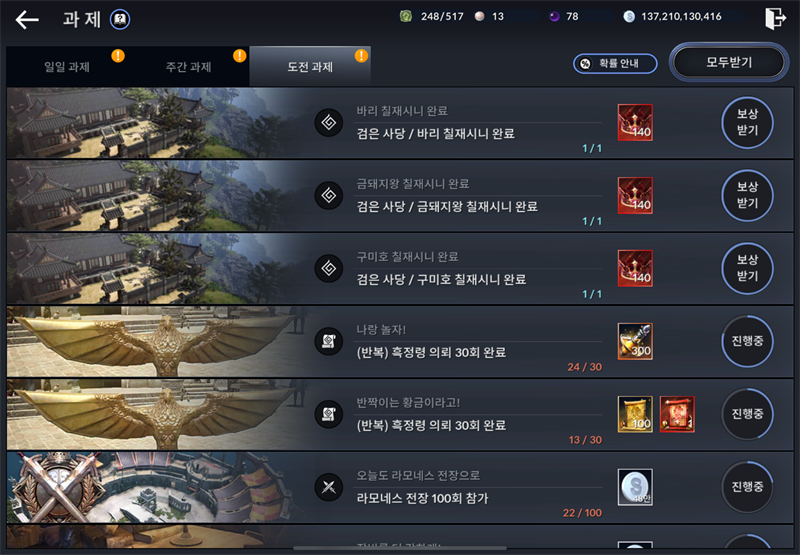Click the silver coin currency icon
Viewport: 800px width, 555px height.
pos(629,16)
